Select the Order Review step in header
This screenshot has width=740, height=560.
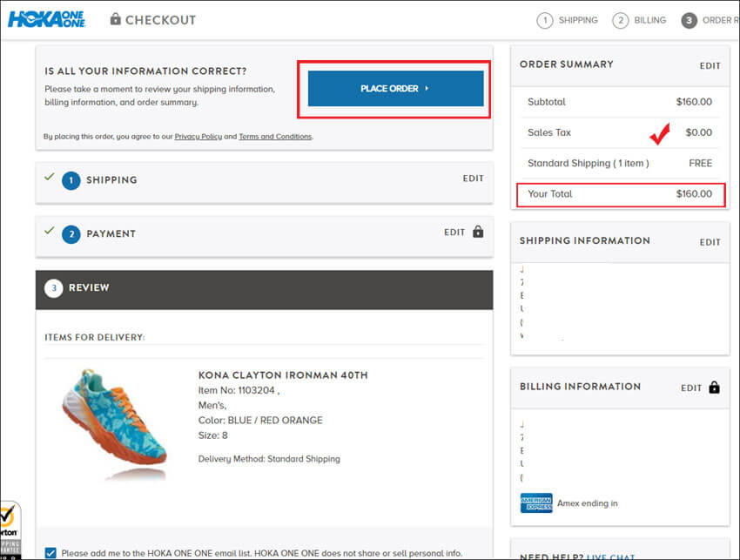tap(710, 20)
